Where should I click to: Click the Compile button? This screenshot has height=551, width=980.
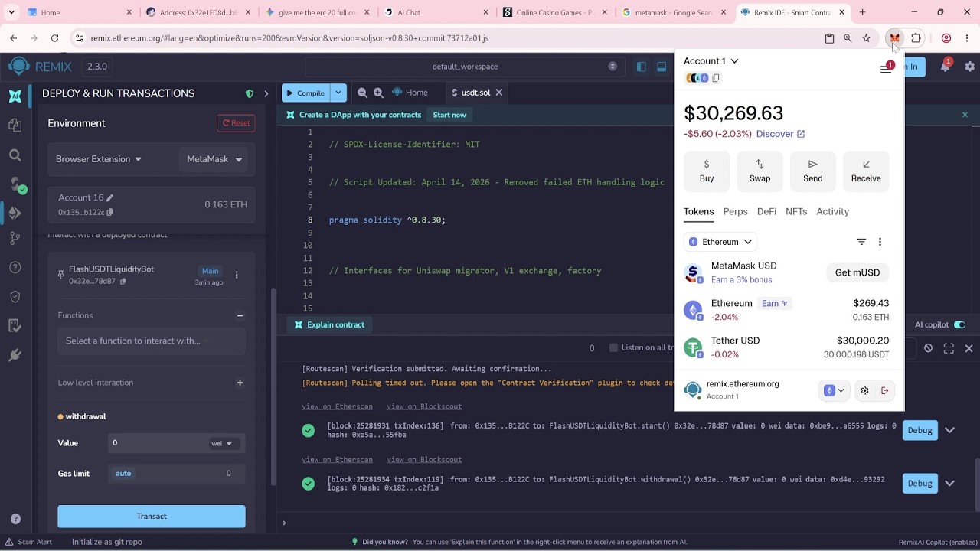point(305,93)
